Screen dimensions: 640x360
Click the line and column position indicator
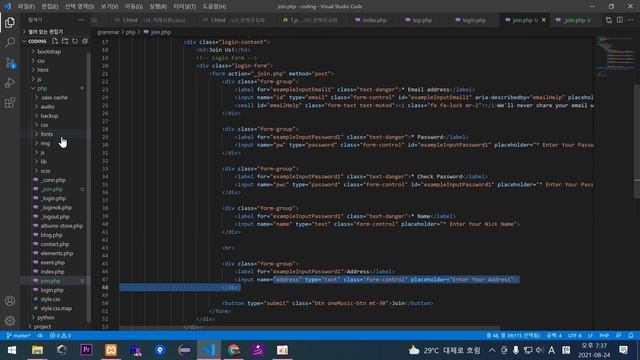[513, 336]
